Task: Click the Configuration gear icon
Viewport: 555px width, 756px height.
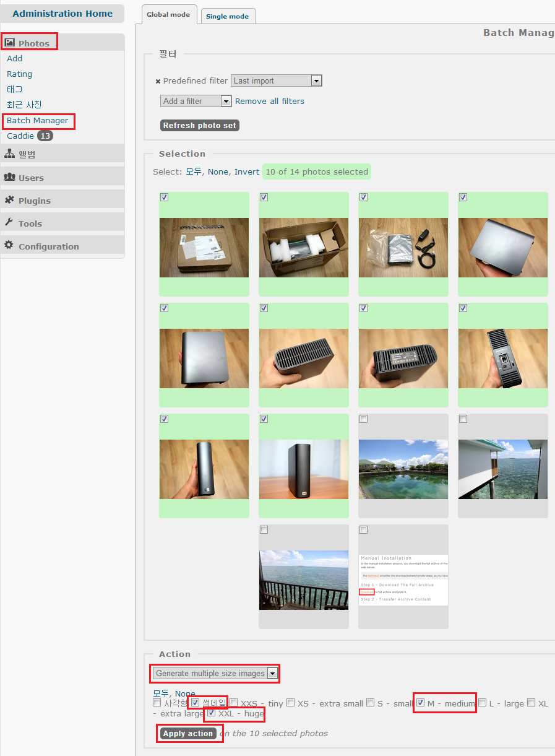Action: pyautogui.click(x=9, y=245)
